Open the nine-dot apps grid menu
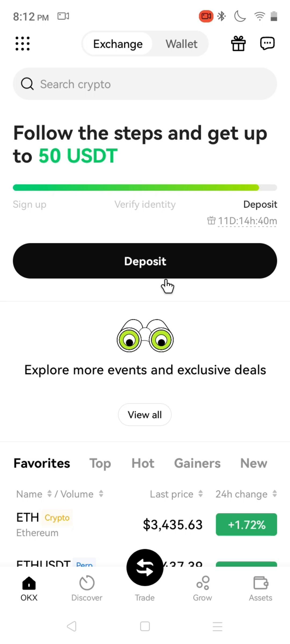290x644 pixels. coord(23,44)
